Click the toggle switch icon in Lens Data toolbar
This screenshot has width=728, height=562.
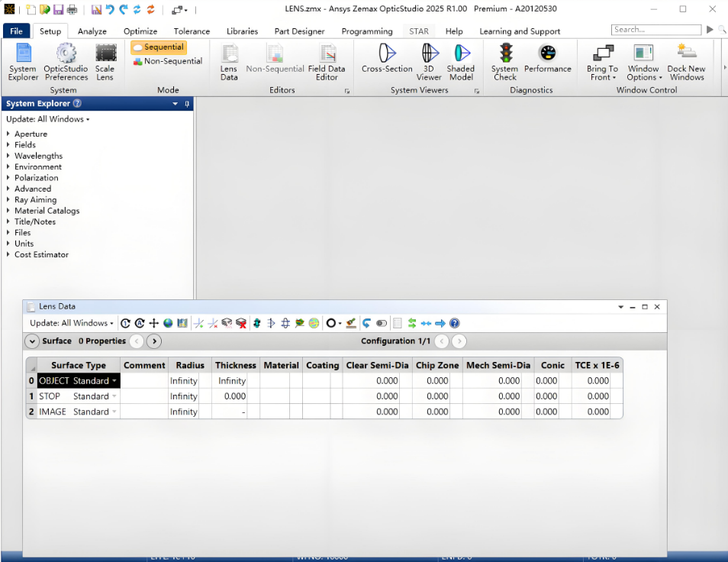pos(382,323)
